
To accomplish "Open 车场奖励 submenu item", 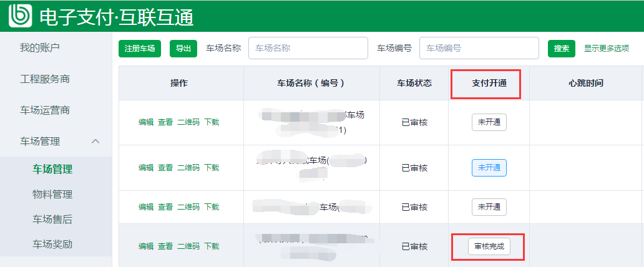I will point(52,244).
